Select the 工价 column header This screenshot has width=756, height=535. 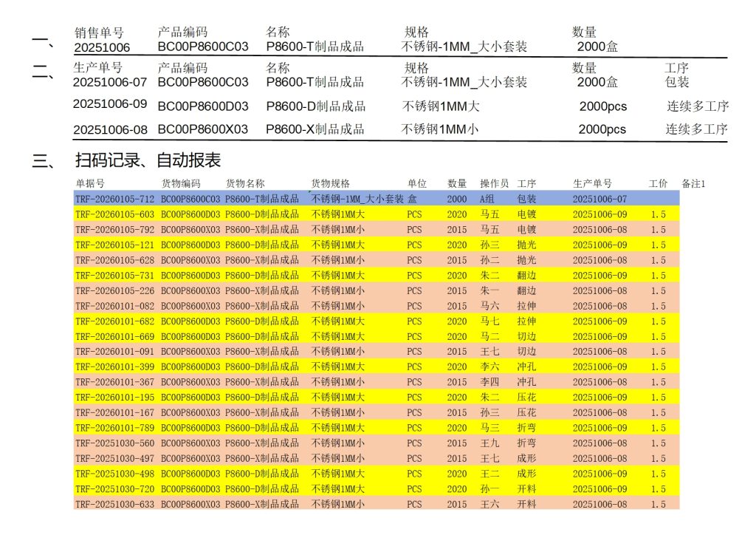658,183
